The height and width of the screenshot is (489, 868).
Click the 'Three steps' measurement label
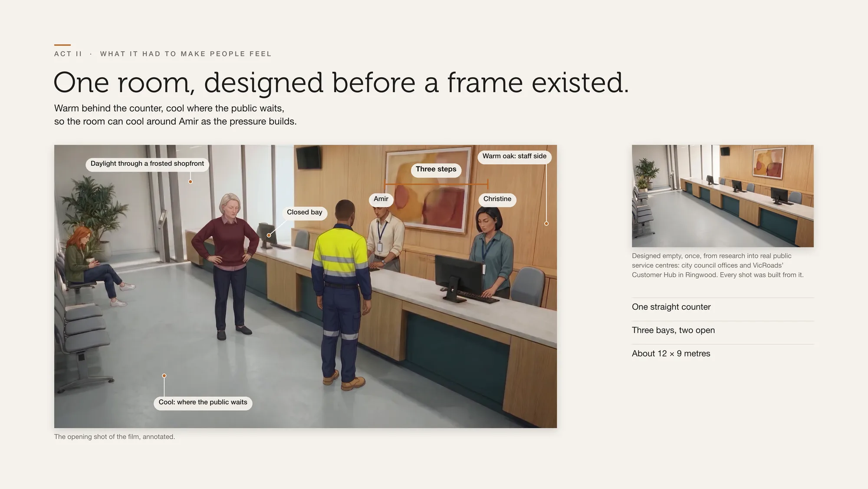click(x=436, y=169)
